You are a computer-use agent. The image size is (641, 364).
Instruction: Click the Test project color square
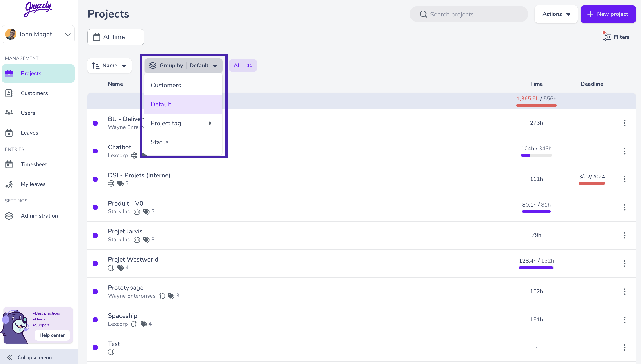coord(95,348)
